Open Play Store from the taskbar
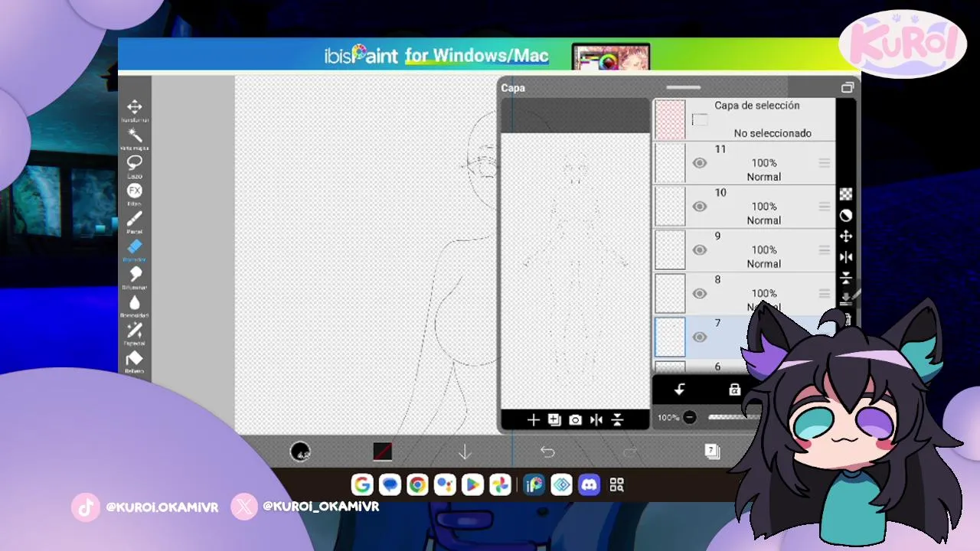 (x=472, y=484)
